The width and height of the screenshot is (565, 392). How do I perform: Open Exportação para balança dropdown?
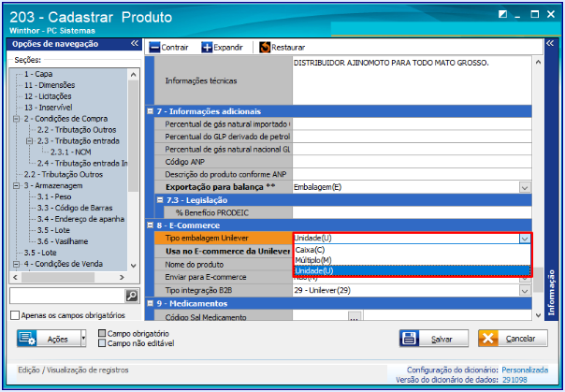click(x=525, y=187)
